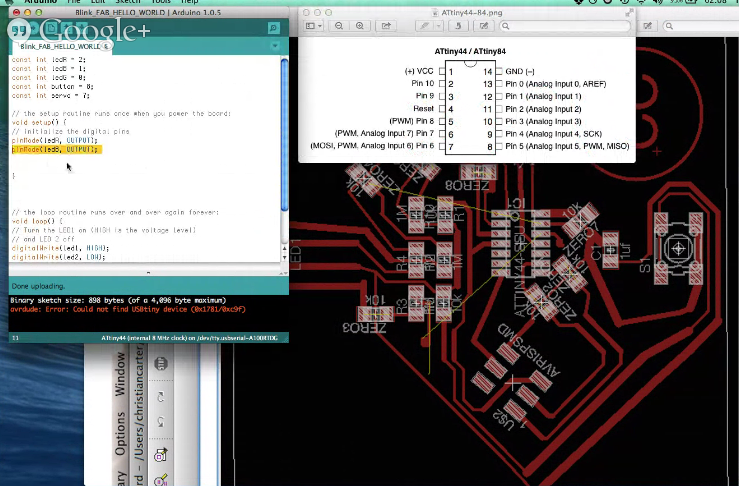Screen dimensions: 739x486
Task: Rotate the ATtiny44-84.png image
Action: click(x=458, y=26)
